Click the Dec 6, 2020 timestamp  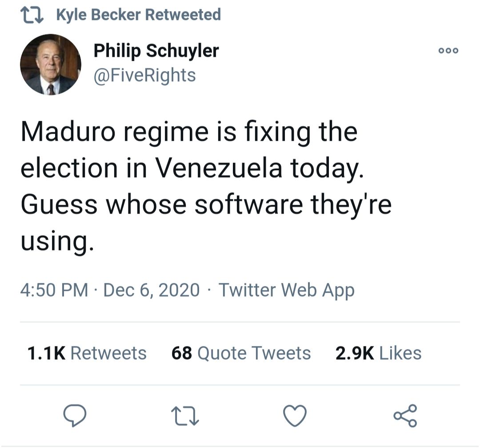(151, 289)
